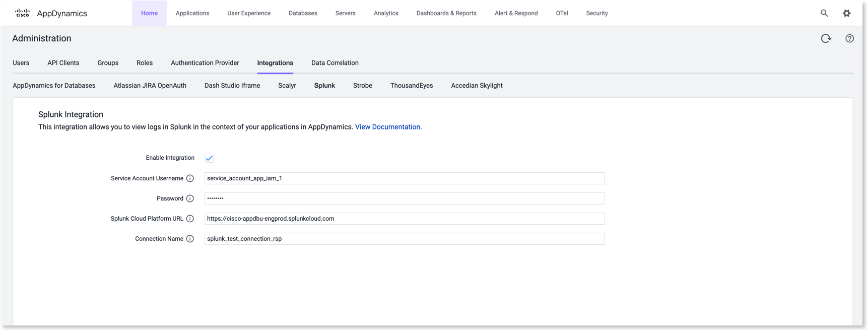Click the Service Account Username field
The image size is (868, 331).
[405, 178]
